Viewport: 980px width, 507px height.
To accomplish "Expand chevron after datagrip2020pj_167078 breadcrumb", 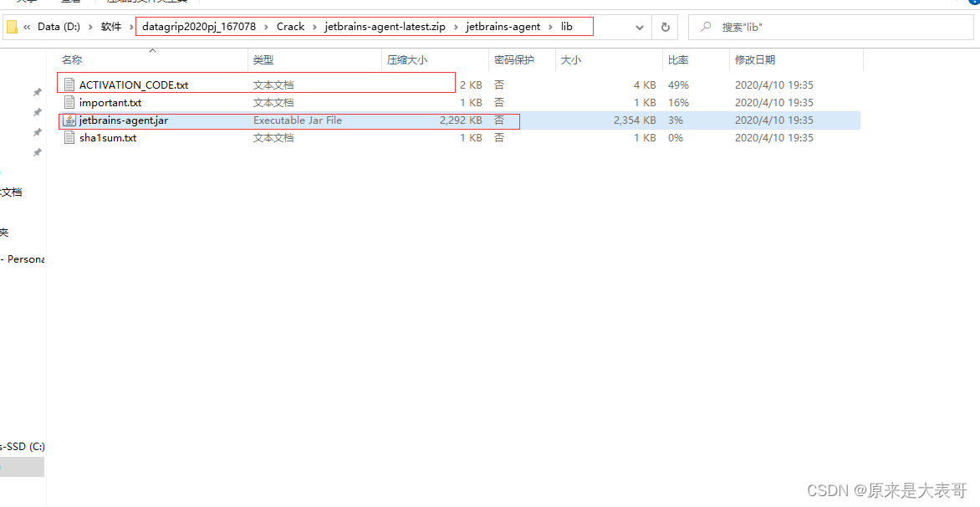I will pos(266,27).
